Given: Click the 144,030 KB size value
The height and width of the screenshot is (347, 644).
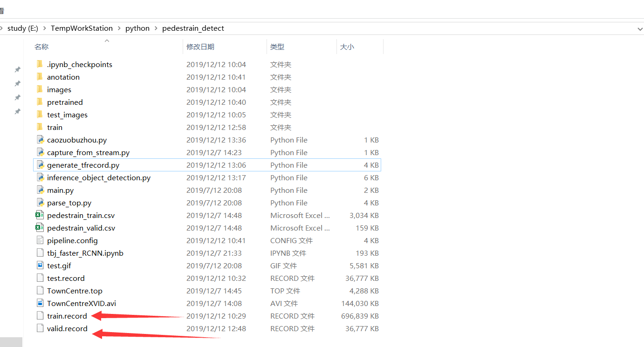Looking at the screenshot, I should tap(360, 303).
